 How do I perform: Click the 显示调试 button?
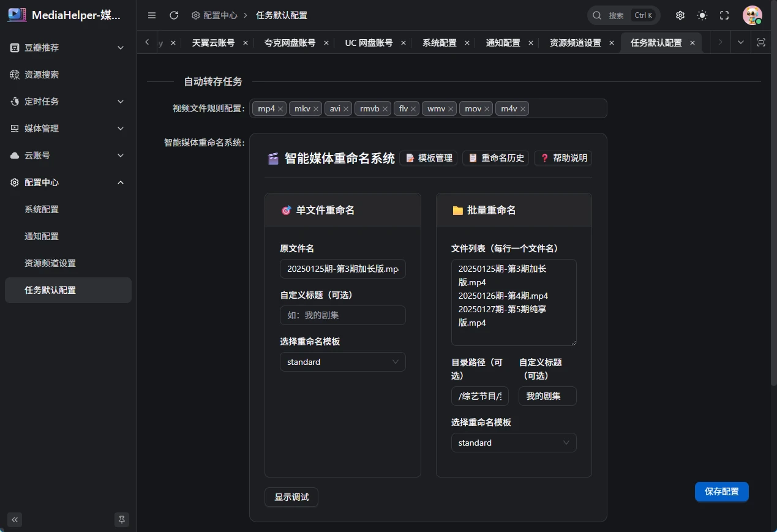click(x=291, y=497)
